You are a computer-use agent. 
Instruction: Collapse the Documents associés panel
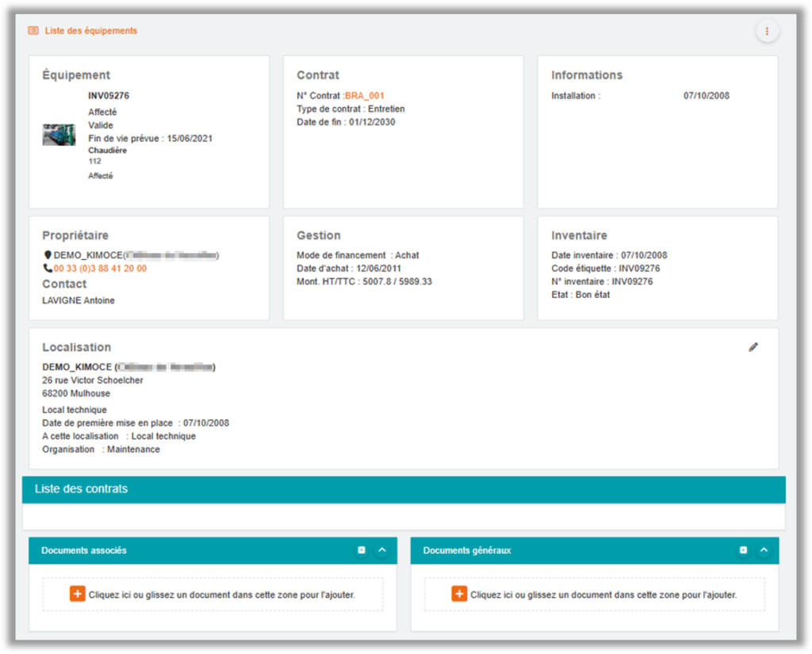coord(381,550)
